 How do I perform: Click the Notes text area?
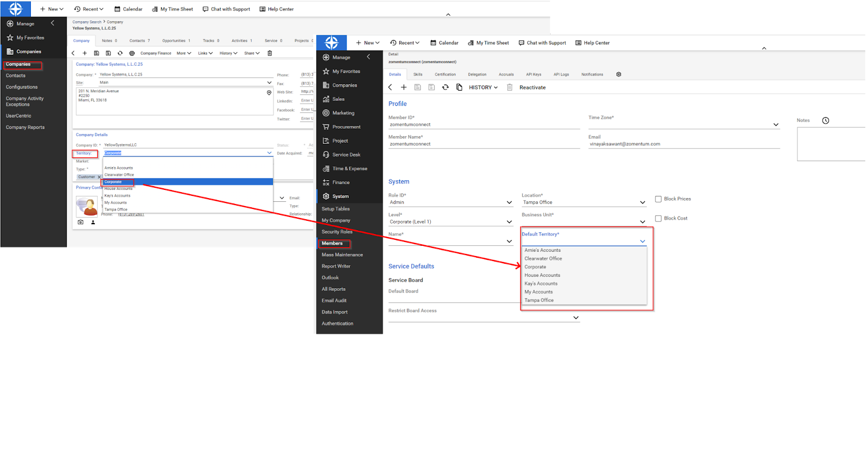(831, 144)
